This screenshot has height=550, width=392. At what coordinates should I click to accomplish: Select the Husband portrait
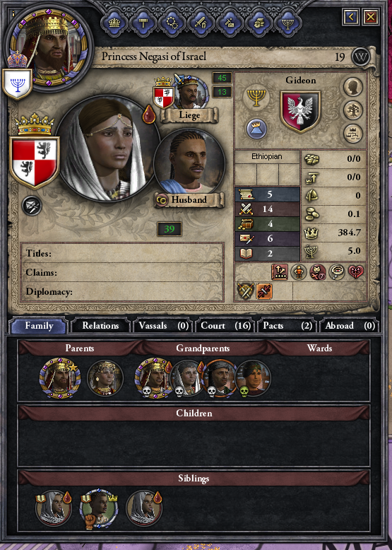coord(189,163)
